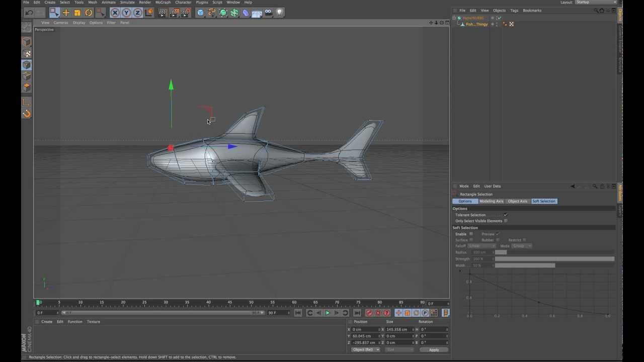The width and height of the screenshot is (644, 362).
Task: Click the Undo arrow icon
Action: 29,13
